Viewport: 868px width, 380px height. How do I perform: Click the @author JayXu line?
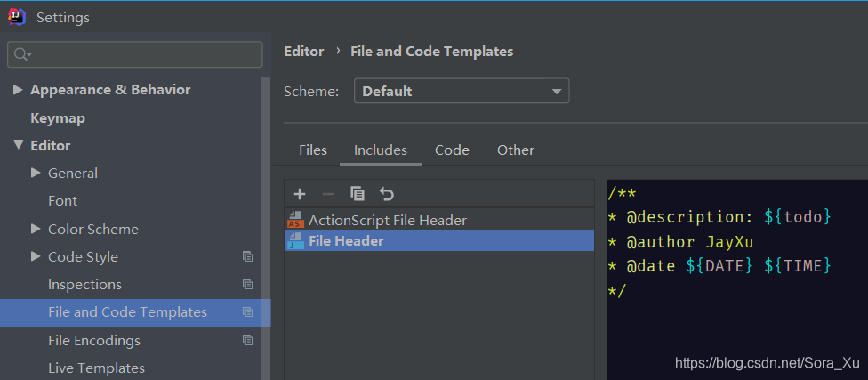click(x=680, y=242)
